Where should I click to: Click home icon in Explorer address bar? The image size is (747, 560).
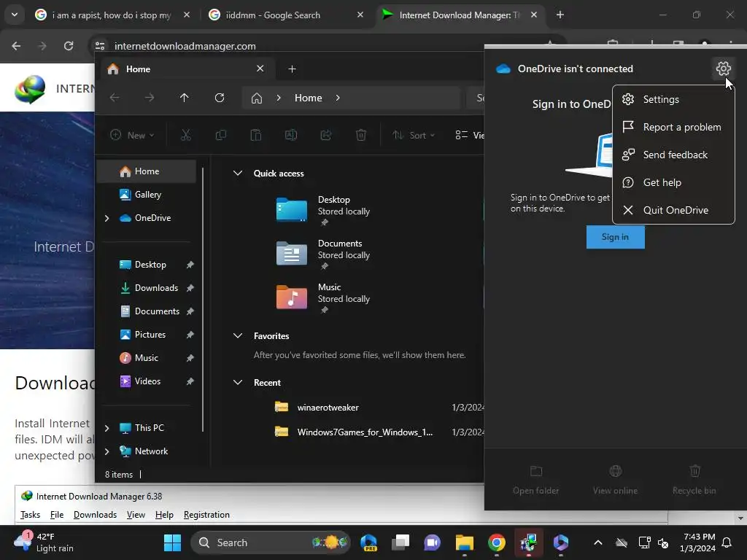(257, 98)
